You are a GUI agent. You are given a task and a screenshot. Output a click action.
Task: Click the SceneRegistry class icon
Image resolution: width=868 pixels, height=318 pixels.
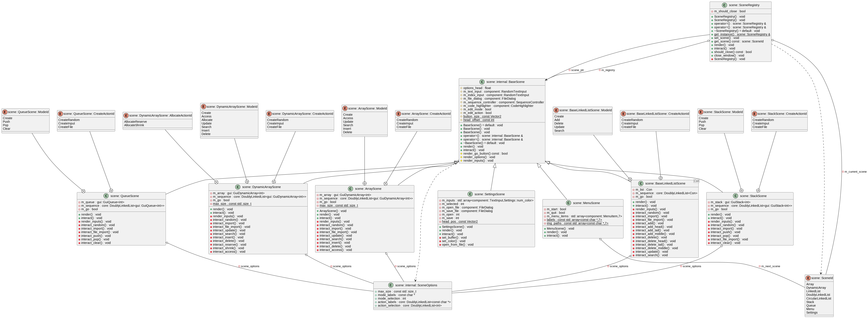click(x=724, y=5)
